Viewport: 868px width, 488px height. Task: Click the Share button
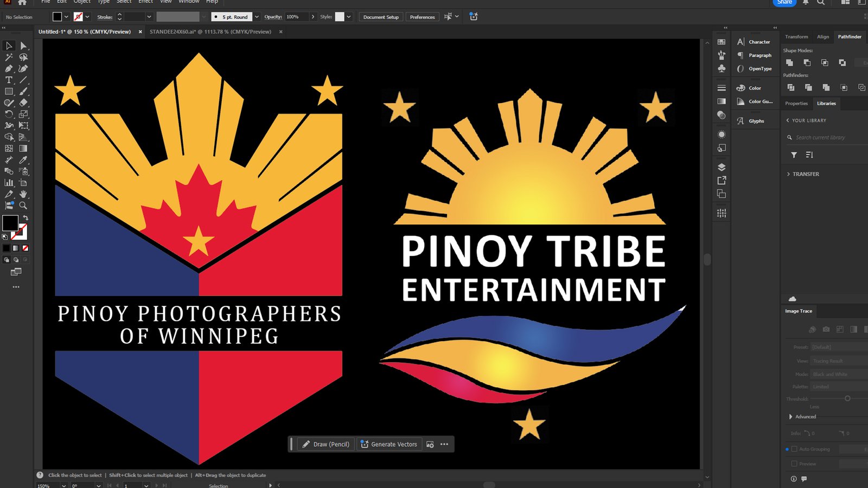click(x=784, y=2)
